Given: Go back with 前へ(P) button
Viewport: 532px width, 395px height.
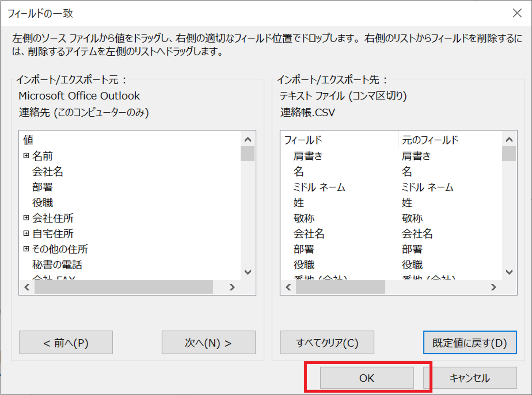Looking at the screenshot, I should 66,342.
